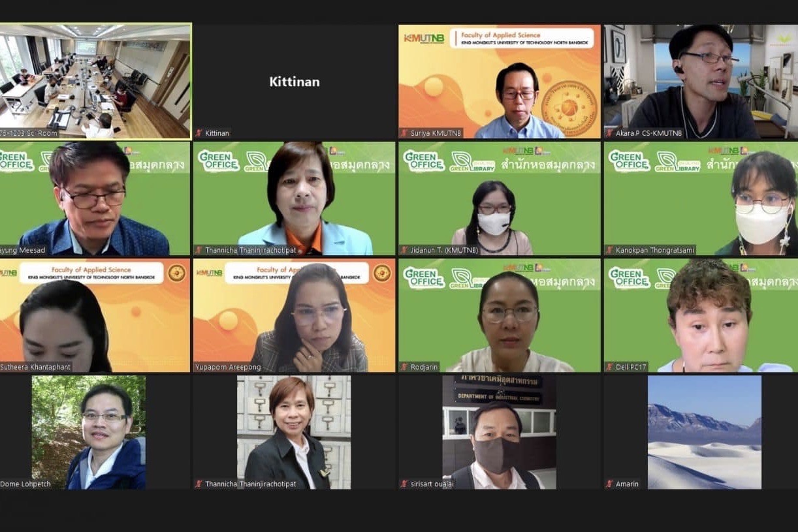Click muted mic icon beside Kanokpan Thongratsami
798x532 pixels.
(x=609, y=250)
